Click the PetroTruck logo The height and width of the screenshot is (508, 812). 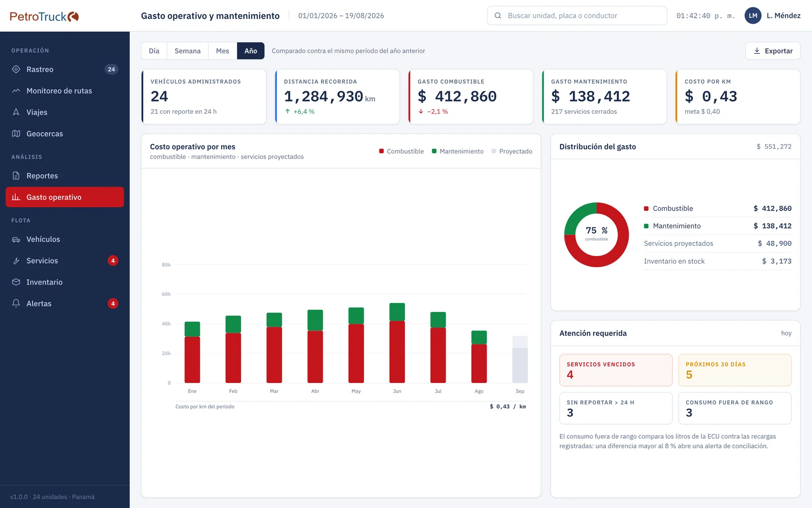44,16
